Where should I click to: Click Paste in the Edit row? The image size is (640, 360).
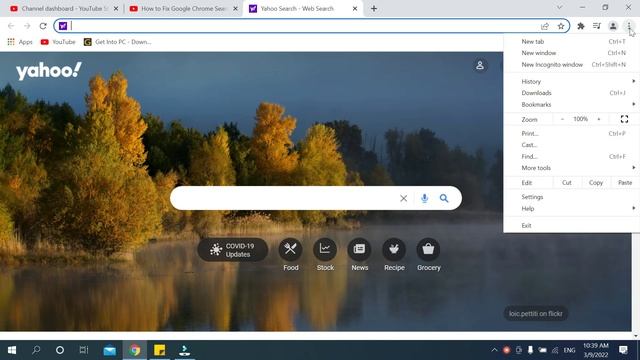coord(625,183)
